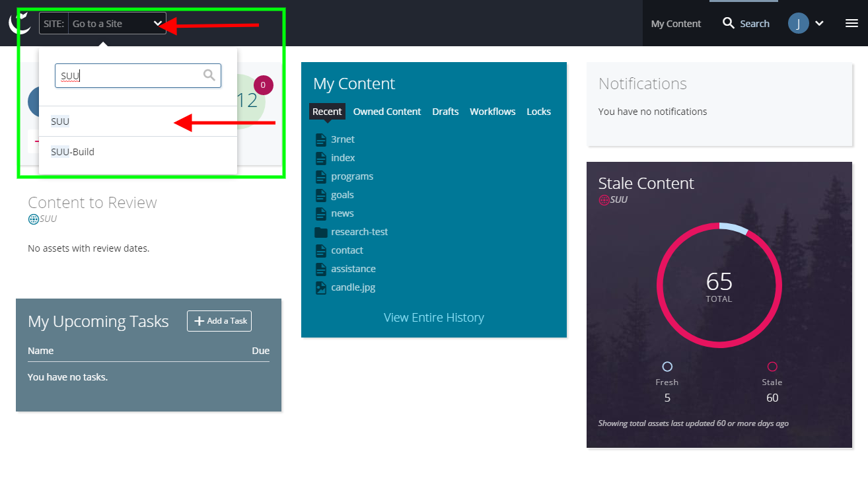This screenshot has width=868, height=502.
Task: Switch to the Drafts tab
Action: pyautogui.click(x=445, y=112)
